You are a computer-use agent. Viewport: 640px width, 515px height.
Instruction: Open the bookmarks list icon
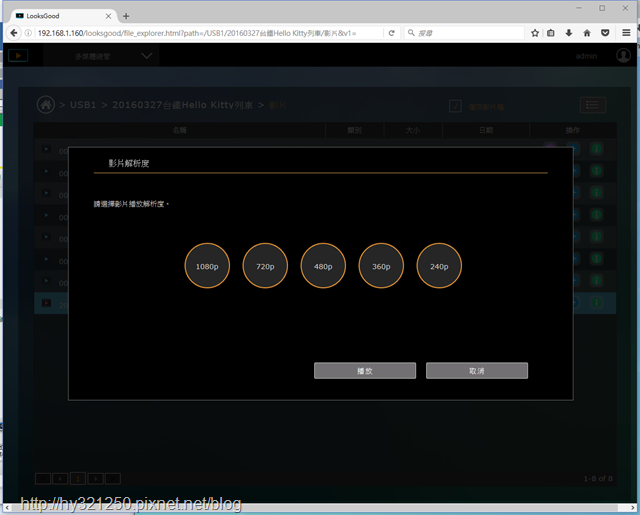pos(551,33)
